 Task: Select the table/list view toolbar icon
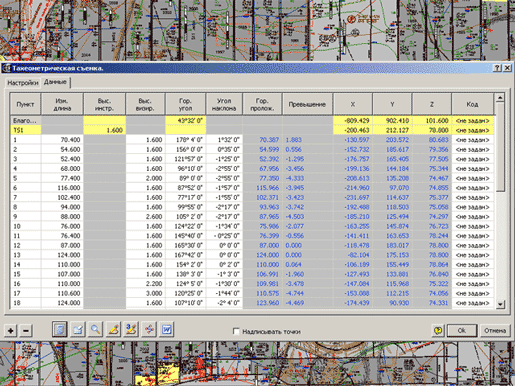pos(60,330)
